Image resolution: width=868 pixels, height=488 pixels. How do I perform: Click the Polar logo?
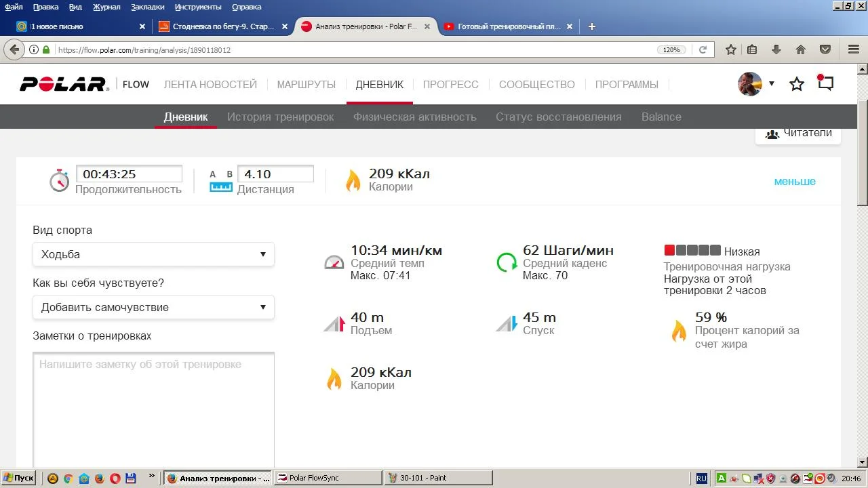coord(64,84)
